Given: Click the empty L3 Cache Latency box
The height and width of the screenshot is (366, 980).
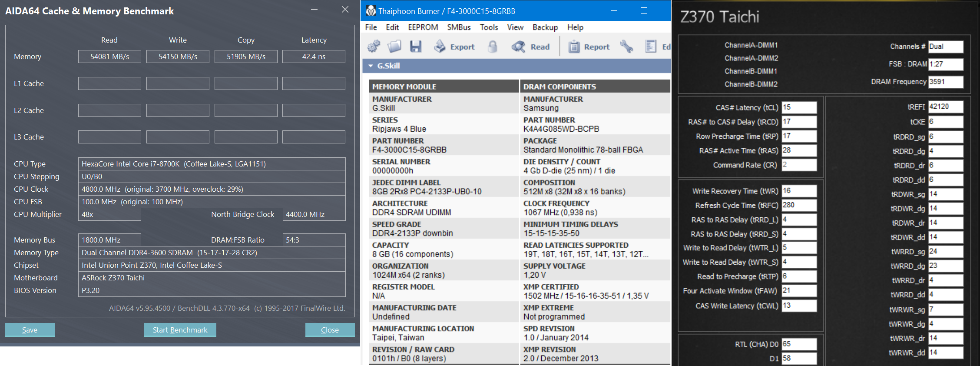Looking at the screenshot, I should pos(314,137).
